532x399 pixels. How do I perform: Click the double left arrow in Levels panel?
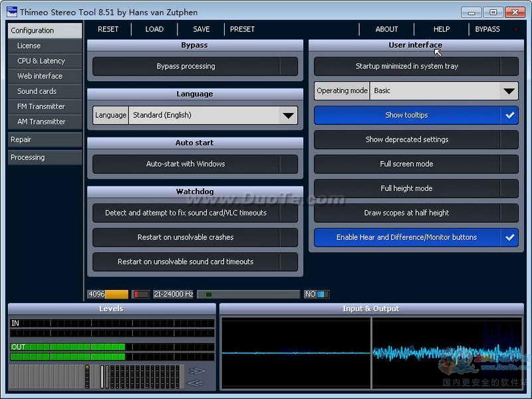click(x=195, y=383)
